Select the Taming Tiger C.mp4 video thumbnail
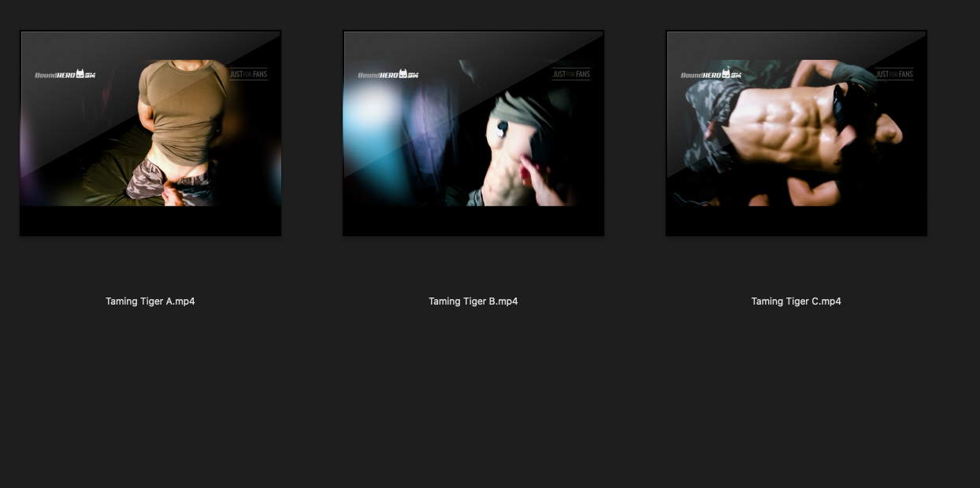 (x=796, y=132)
